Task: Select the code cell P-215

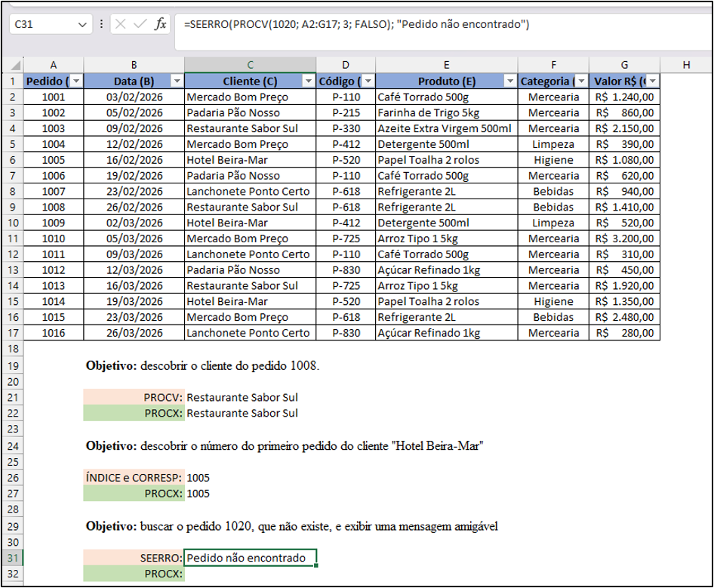Action: click(x=346, y=113)
